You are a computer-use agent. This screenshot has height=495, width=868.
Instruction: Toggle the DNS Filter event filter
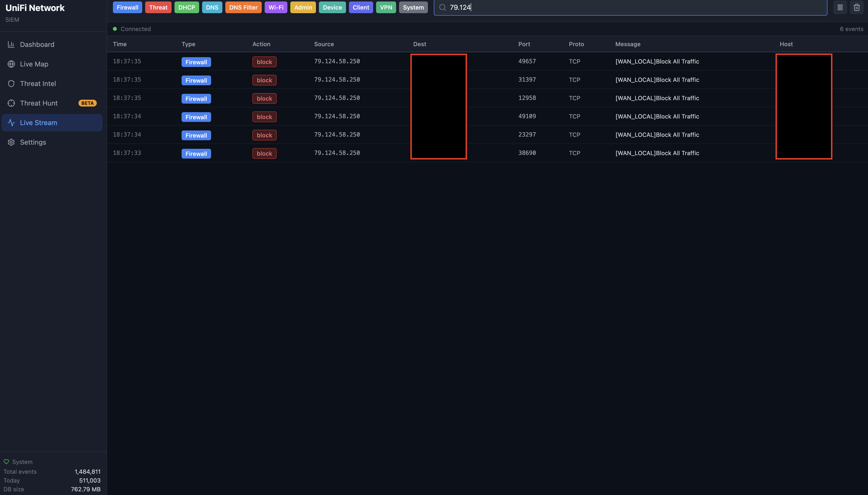coord(243,8)
